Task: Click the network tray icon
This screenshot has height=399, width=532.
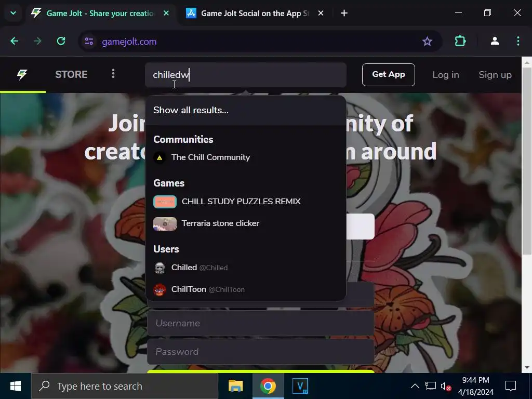Action: click(x=431, y=386)
